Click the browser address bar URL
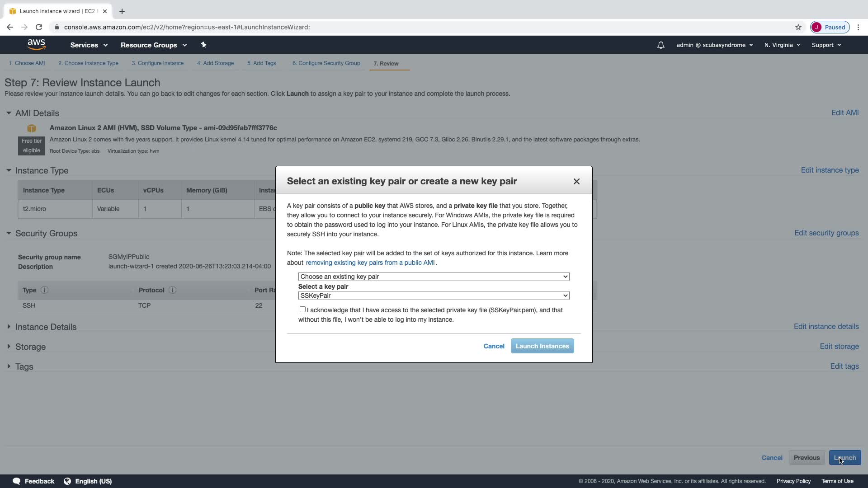This screenshot has width=868, height=488. click(x=187, y=27)
